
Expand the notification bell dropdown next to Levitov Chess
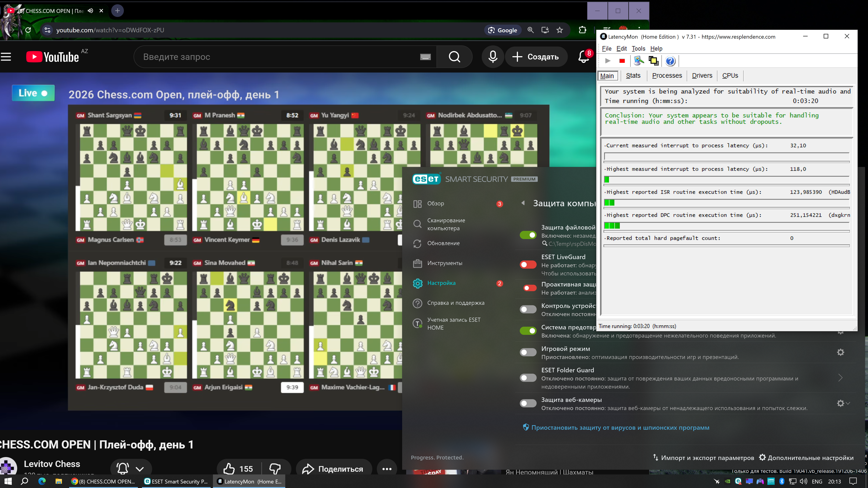139,469
